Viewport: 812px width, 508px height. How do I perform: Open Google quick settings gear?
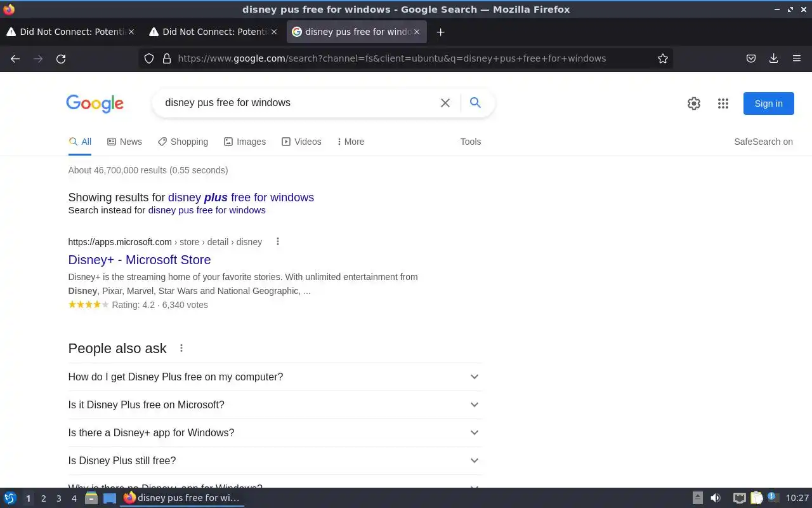click(x=694, y=104)
